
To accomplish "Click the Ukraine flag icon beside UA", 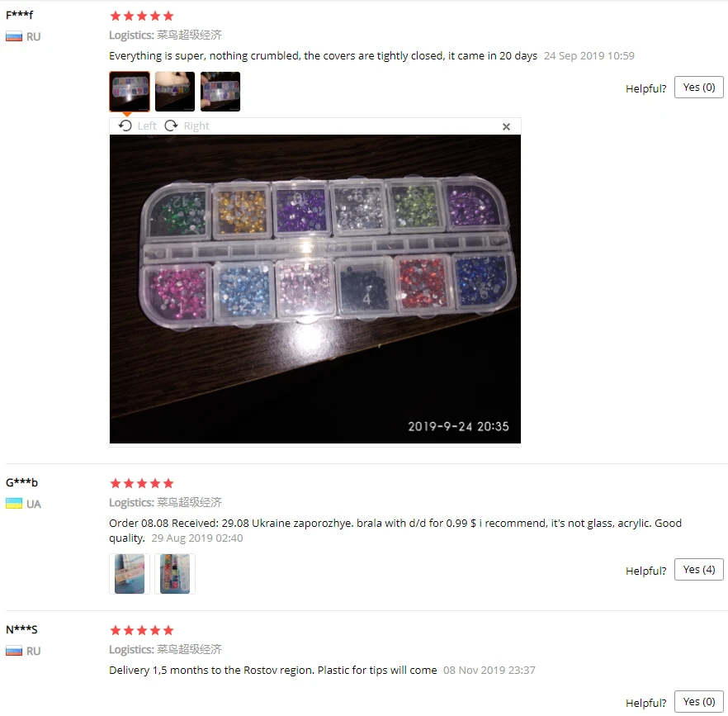I will click(14, 503).
